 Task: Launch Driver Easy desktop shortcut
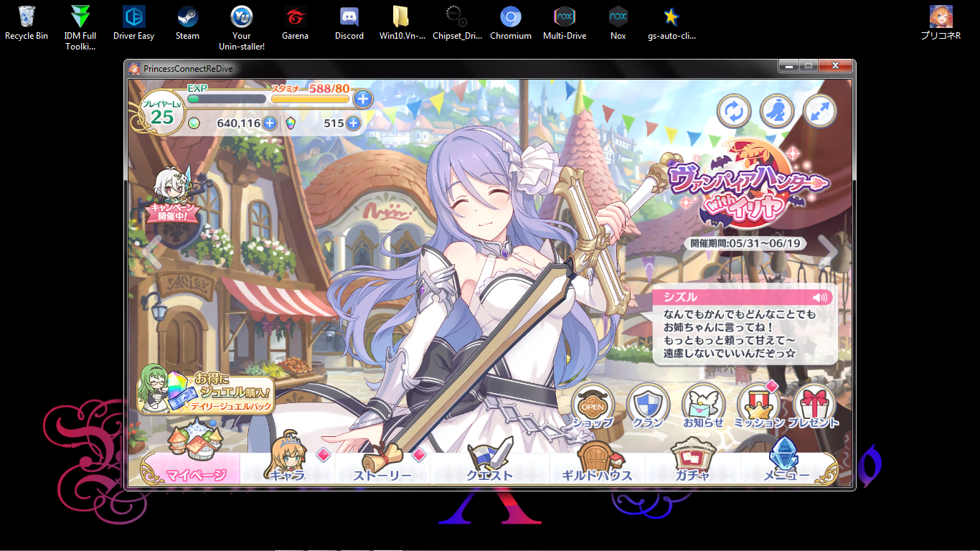click(134, 23)
